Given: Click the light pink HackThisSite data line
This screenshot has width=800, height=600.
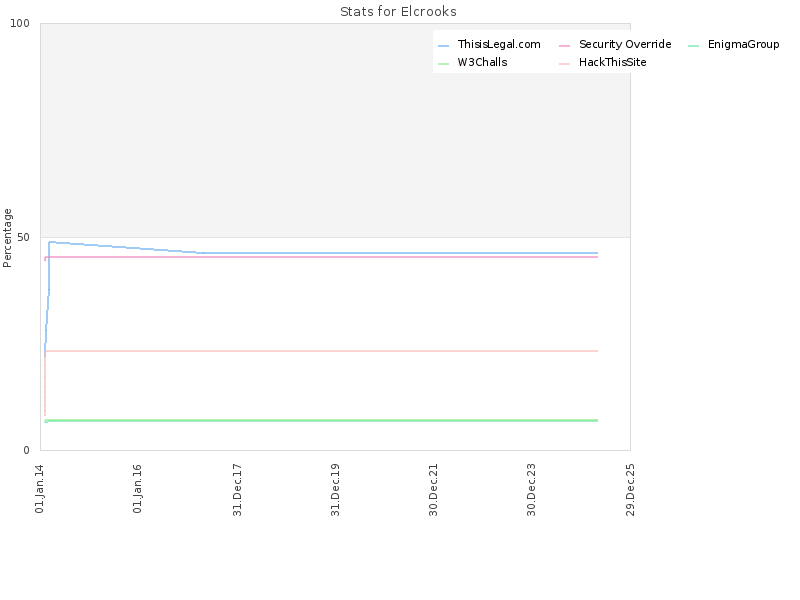Looking at the screenshot, I should (x=321, y=351).
